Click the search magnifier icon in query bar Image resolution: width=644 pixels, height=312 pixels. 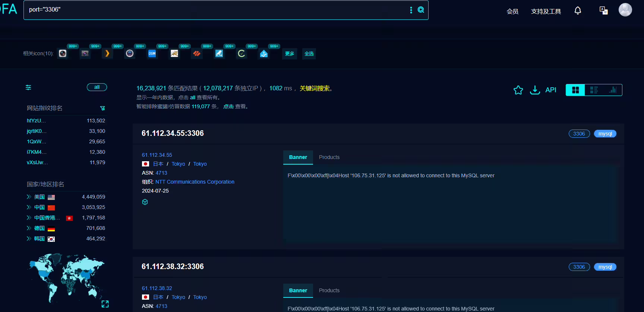coord(421,10)
